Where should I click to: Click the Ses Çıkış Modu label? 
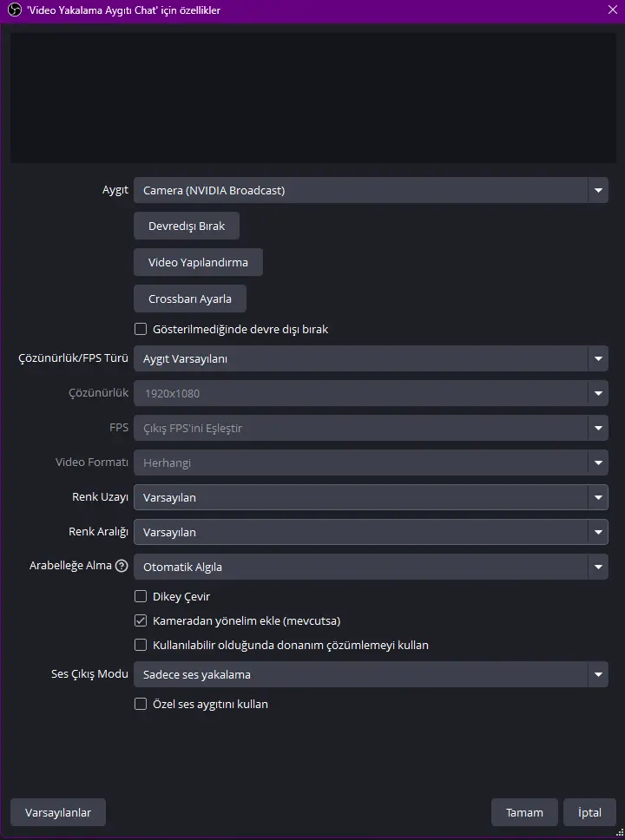coord(89,674)
